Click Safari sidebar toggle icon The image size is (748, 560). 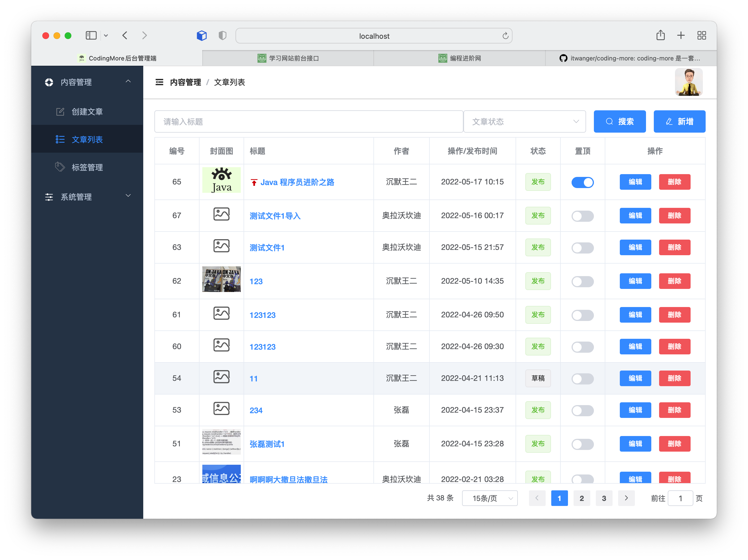[x=91, y=35]
